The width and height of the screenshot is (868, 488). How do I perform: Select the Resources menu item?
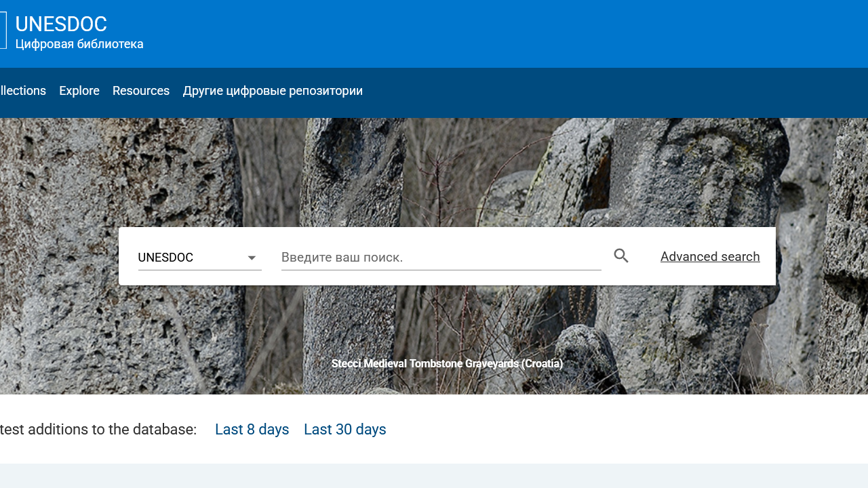(141, 91)
